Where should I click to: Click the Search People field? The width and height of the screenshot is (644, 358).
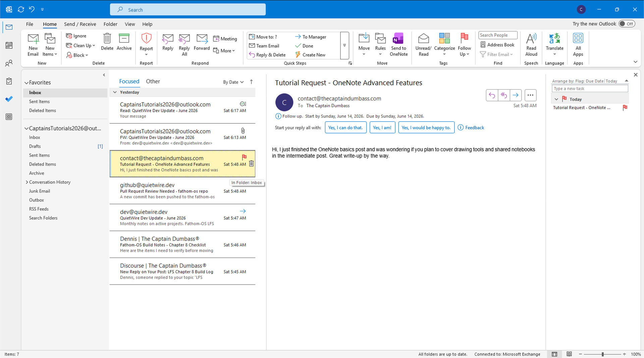click(x=498, y=35)
